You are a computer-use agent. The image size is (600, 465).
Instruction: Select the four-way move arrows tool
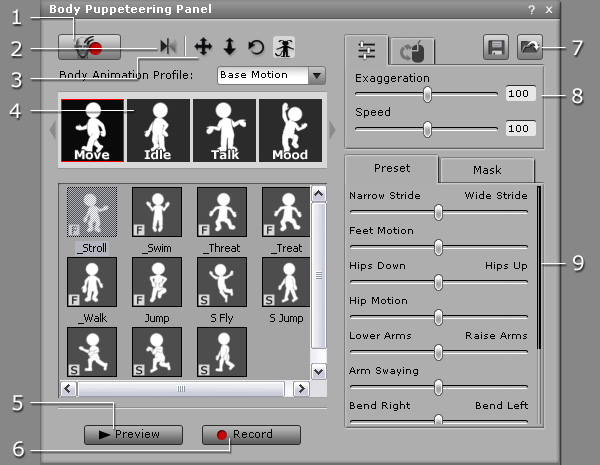click(203, 47)
